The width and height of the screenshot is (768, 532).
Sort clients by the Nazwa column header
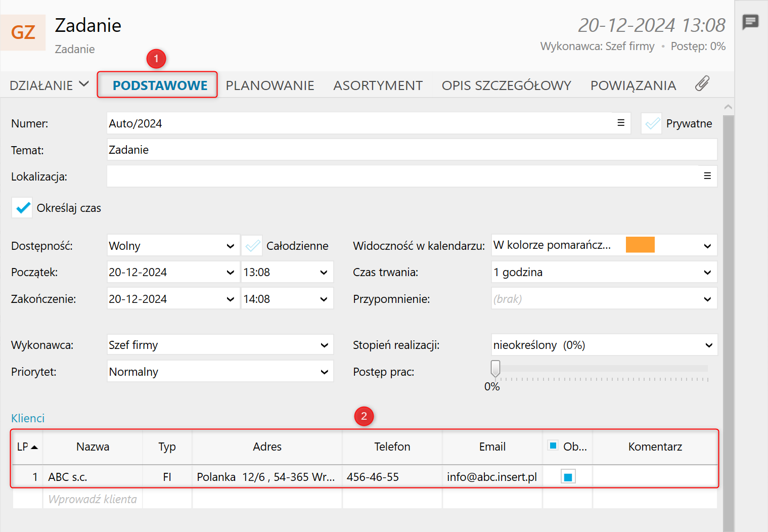[x=93, y=447]
